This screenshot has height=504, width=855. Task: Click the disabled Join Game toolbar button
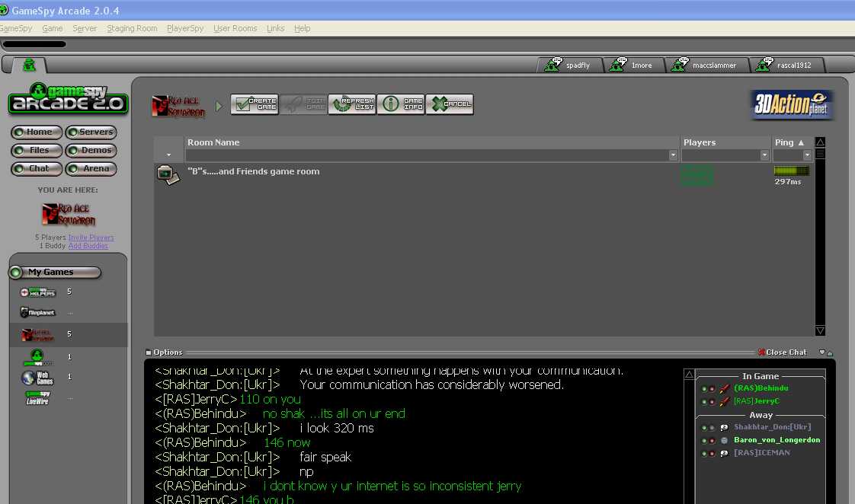[x=304, y=104]
